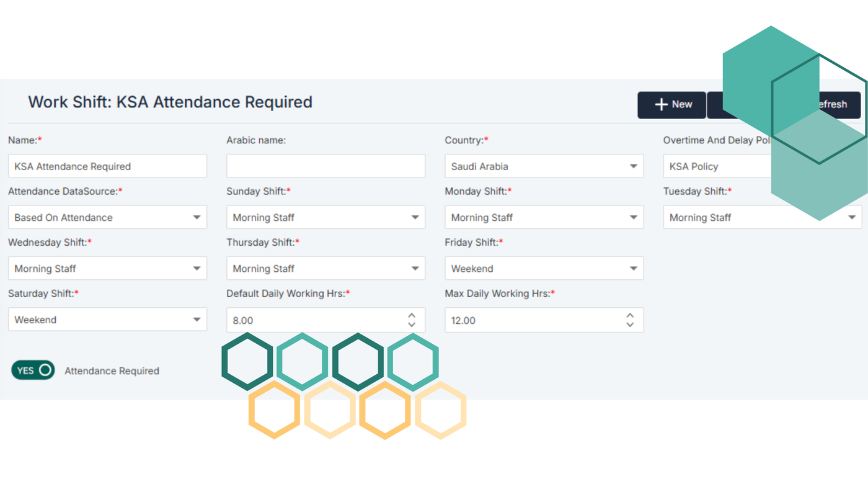868x489 pixels.
Task: Increase Max Daily Working Hrs with up arrow
Action: click(x=630, y=315)
